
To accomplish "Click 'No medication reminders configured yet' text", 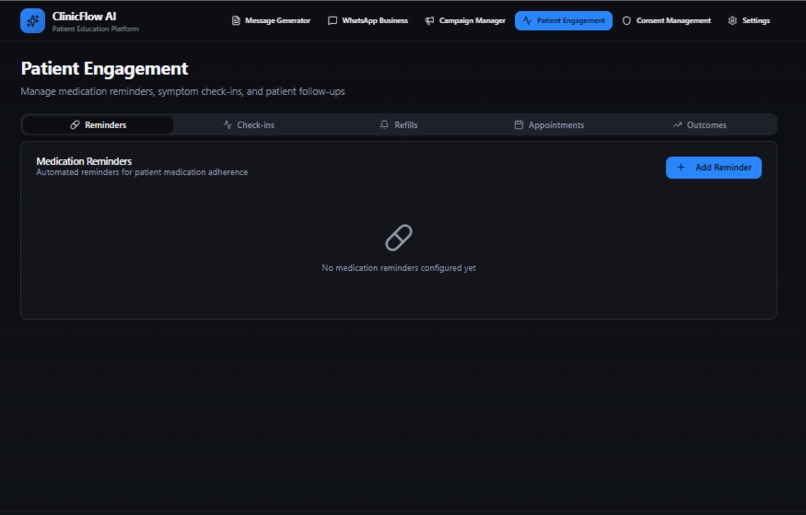I will 399,268.
